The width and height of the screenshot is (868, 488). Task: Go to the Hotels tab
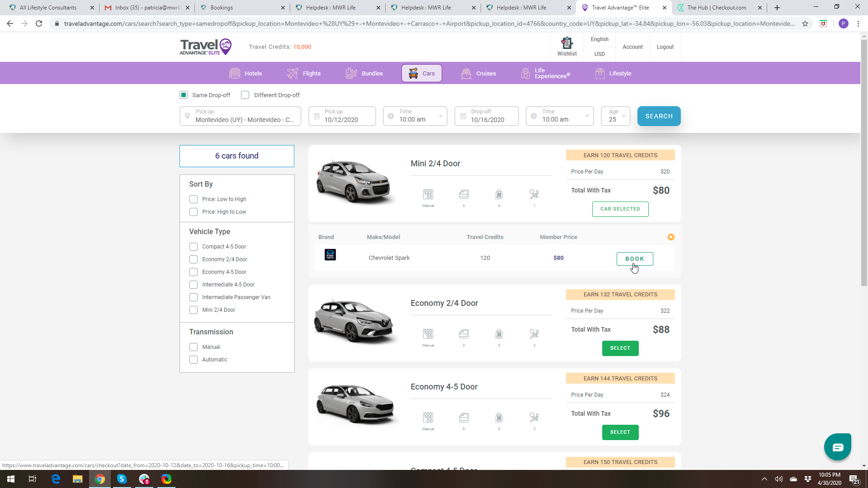246,73
